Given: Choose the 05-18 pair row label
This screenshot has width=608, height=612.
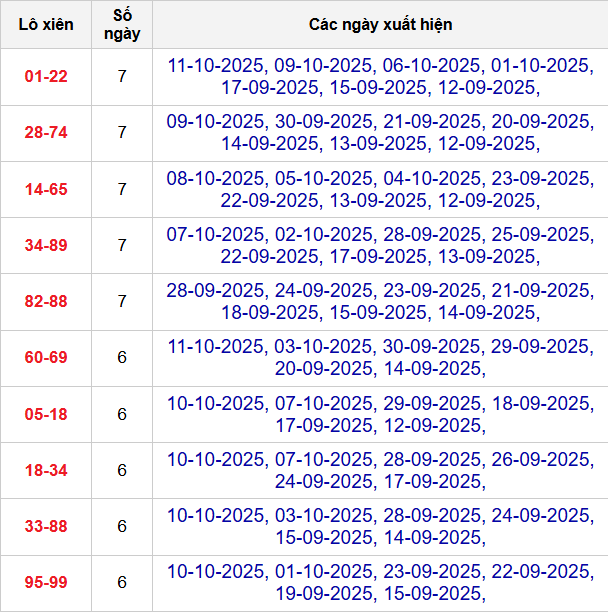Looking at the screenshot, I should click(46, 414).
